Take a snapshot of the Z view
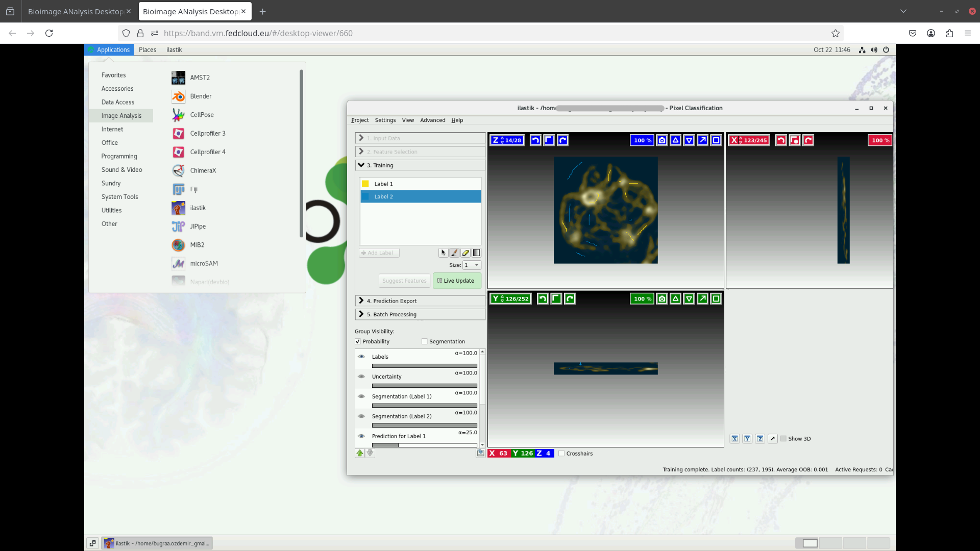 [x=662, y=140]
